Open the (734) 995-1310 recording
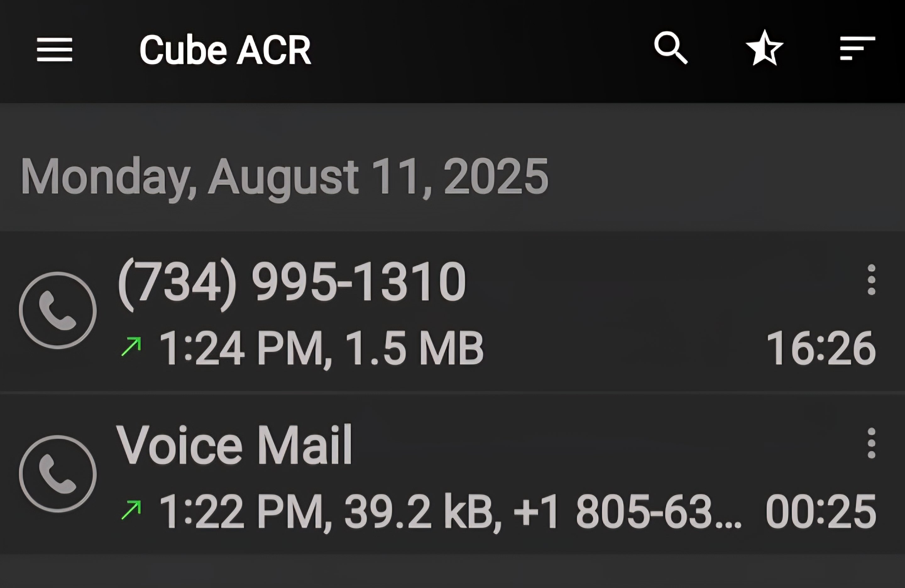 click(x=452, y=311)
